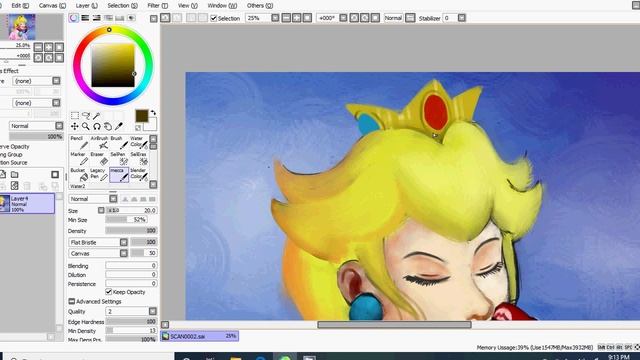Select the Legacy Pen tool
The width and height of the screenshot is (640, 360).
(99, 175)
